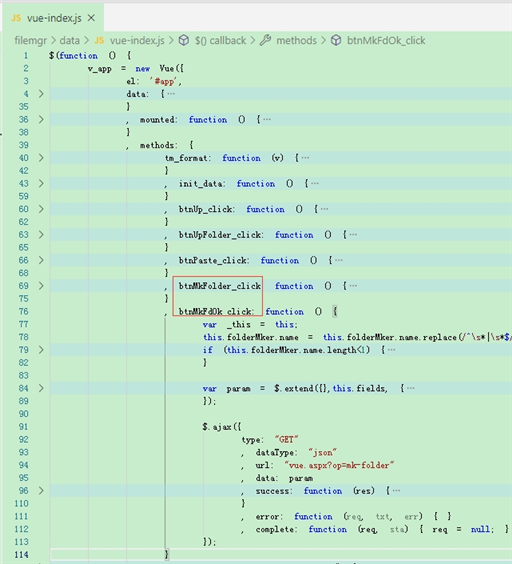Screen dimensions: 512x564
Task: Click the cube icon before btnMkFdOk_click
Action: (x=336, y=40)
